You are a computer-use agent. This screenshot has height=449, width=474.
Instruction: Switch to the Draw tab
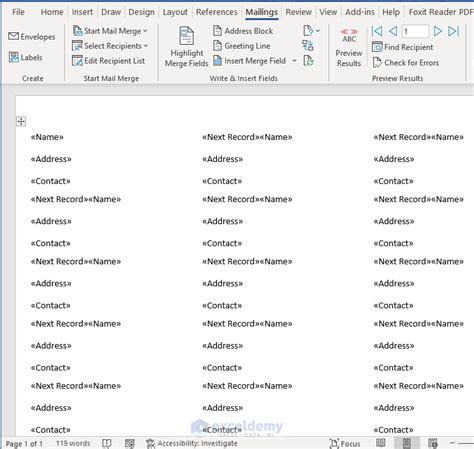click(x=111, y=12)
